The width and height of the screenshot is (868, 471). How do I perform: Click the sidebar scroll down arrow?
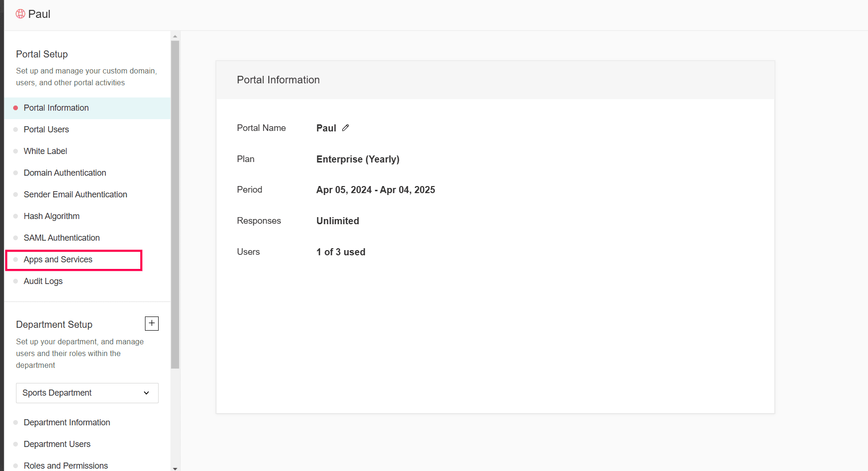175,468
